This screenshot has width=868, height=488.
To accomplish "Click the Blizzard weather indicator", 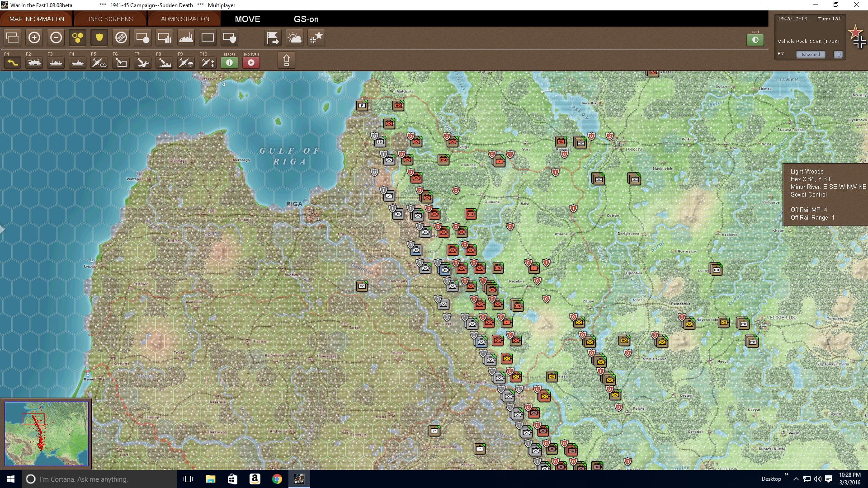I will 811,54.
